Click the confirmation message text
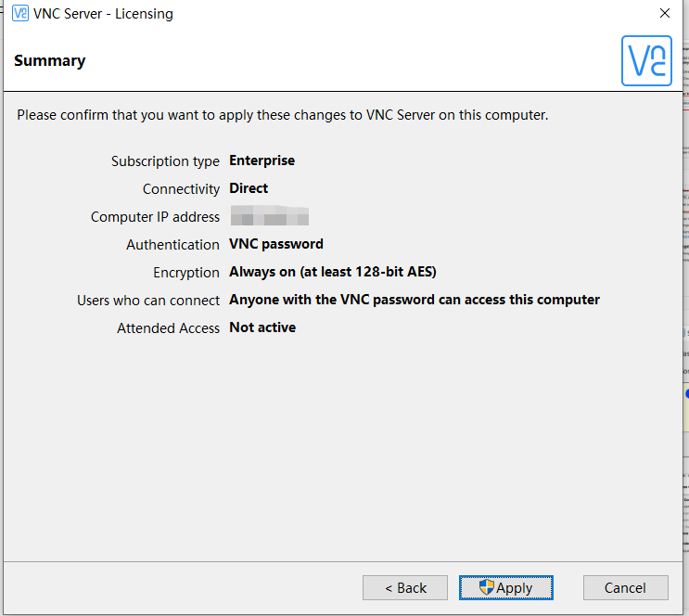 pyautogui.click(x=282, y=116)
